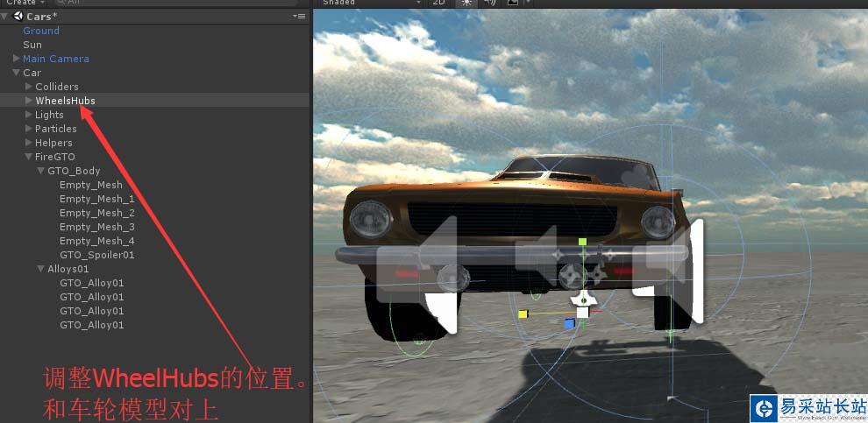This screenshot has height=423, width=868.
Task: Select the WheelsHubs object
Action: [66, 101]
